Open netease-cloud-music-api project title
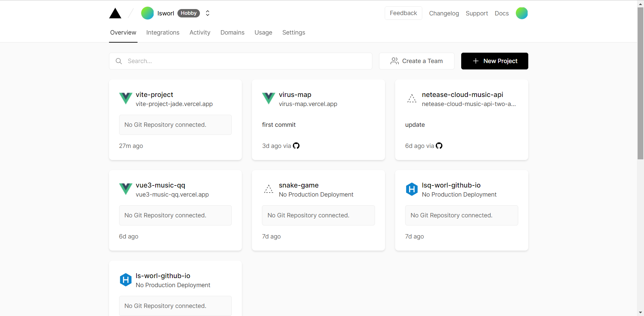The image size is (644, 316). tap(463, 95)
